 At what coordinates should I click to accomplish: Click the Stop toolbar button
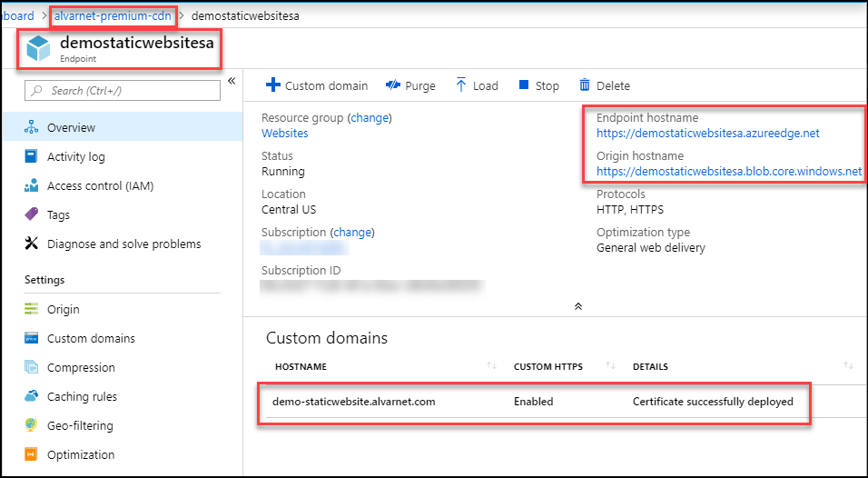[538, 85]
